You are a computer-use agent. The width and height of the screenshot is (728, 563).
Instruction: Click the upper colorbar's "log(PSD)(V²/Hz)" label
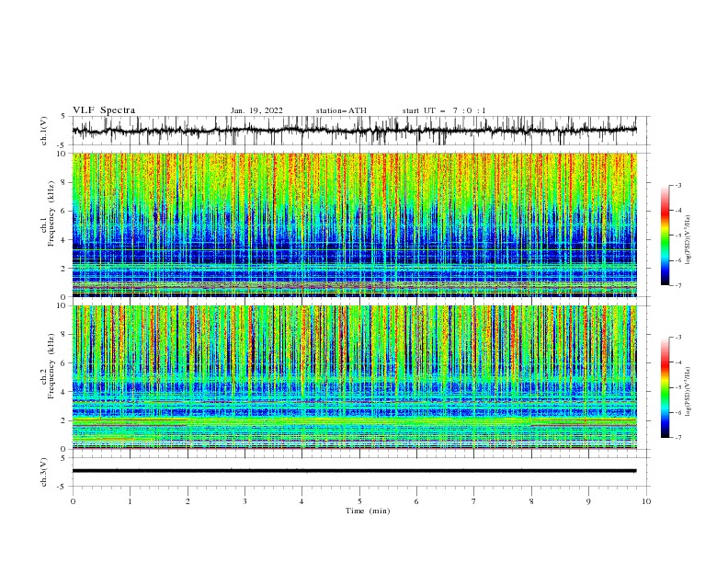click(x=688, y=240)
